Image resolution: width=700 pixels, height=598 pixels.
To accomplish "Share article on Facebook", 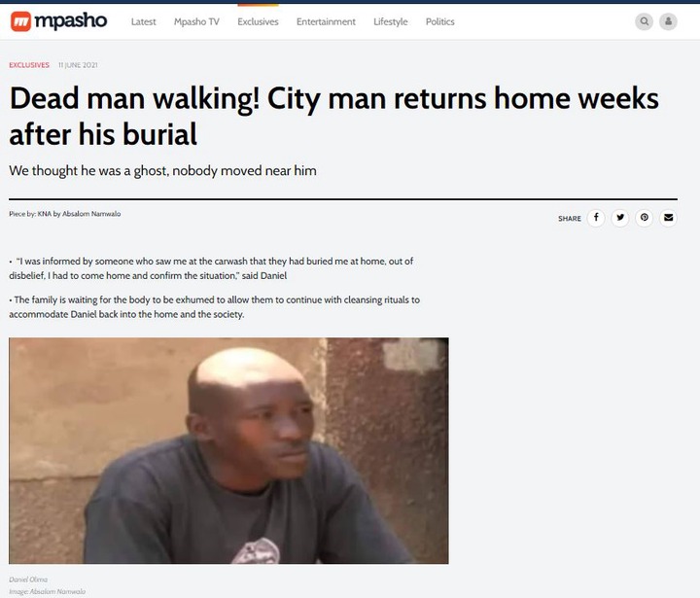I will [x=596, y=218].
